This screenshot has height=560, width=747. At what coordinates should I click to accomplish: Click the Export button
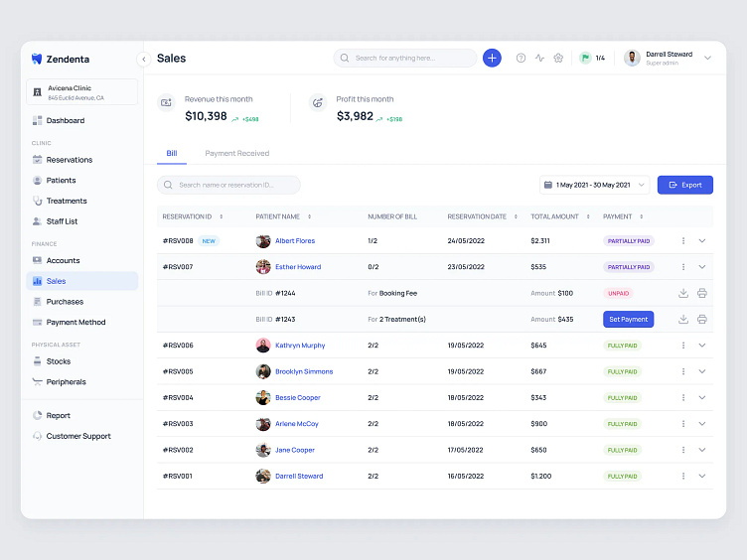[685, 185]
